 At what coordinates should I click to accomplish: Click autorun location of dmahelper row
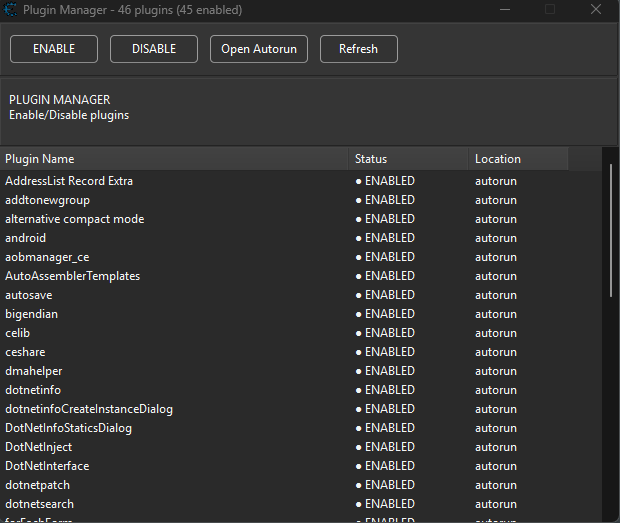(x=496, y=371)
